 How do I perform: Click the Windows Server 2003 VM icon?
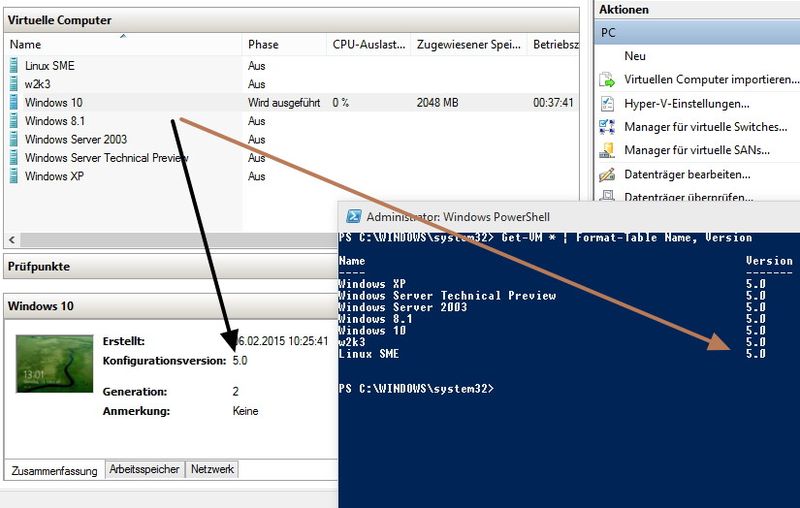tap(14, 139)
